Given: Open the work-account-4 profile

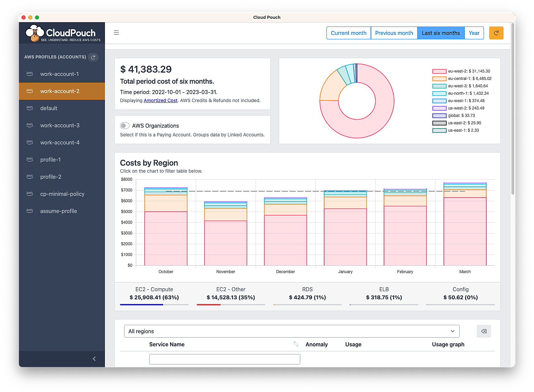Looking at the screenshot, I should [x=62, y=142].
